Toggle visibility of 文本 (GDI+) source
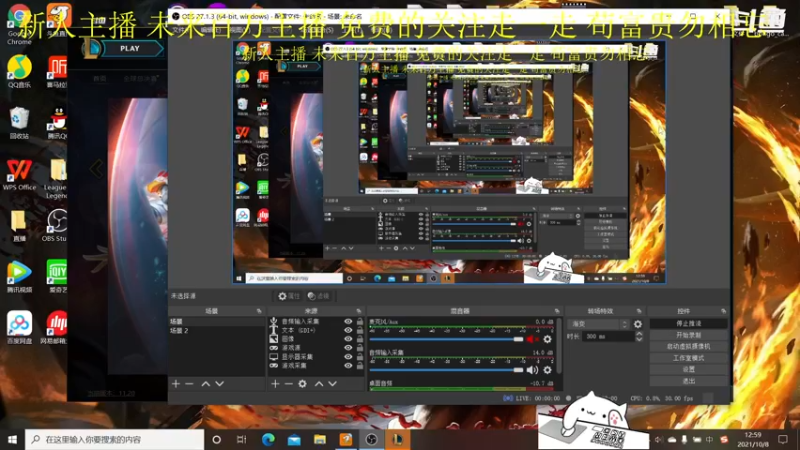Image resolution: width=800 pixels, height=450 pixels. coord(348,330)
